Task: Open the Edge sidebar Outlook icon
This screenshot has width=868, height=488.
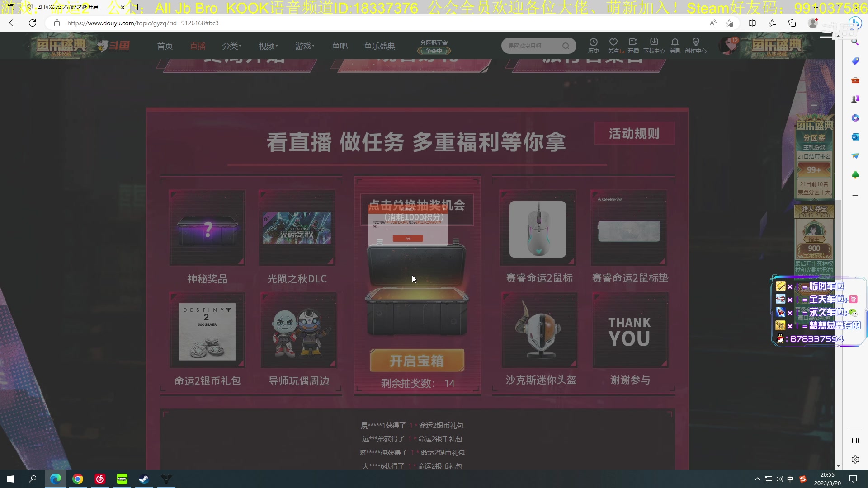Action: pyautogui.click(x=855, y=137)
